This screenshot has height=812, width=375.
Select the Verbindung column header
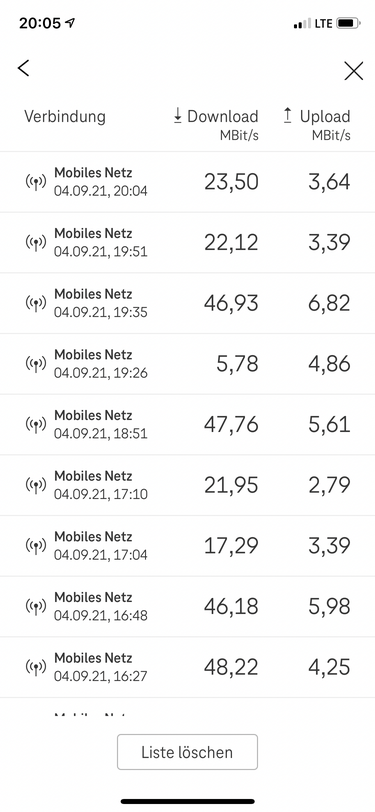(x=65, y=117)
